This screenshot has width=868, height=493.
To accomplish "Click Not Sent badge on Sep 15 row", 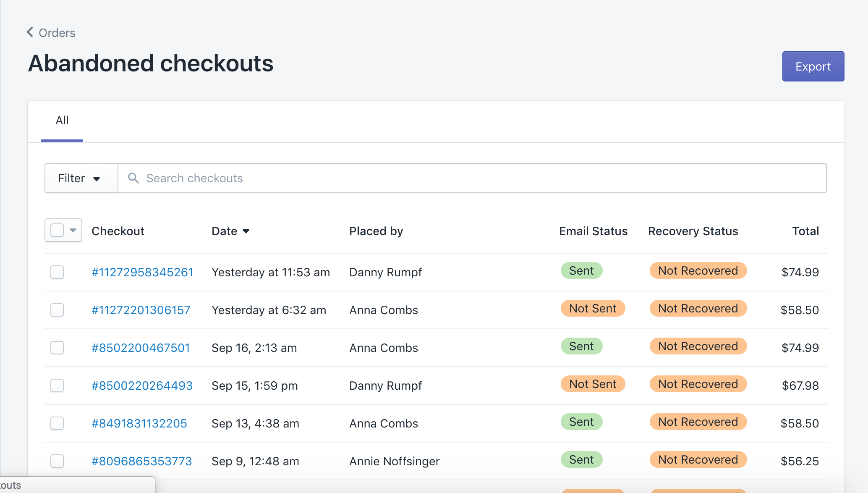I will (593, 384).
